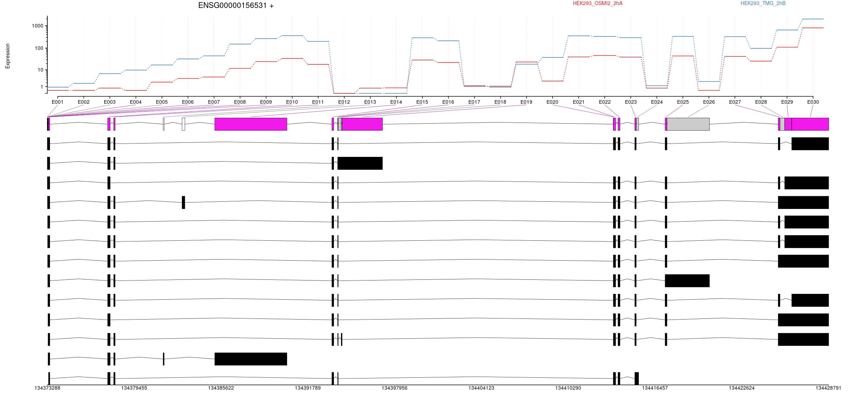The image size is (868, 394).
Task: Select the large gray exon block in gene model
Action: point(688,124)
